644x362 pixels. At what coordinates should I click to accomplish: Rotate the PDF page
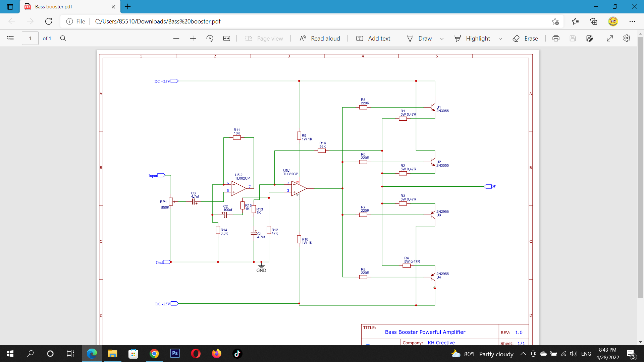(210, 38)
